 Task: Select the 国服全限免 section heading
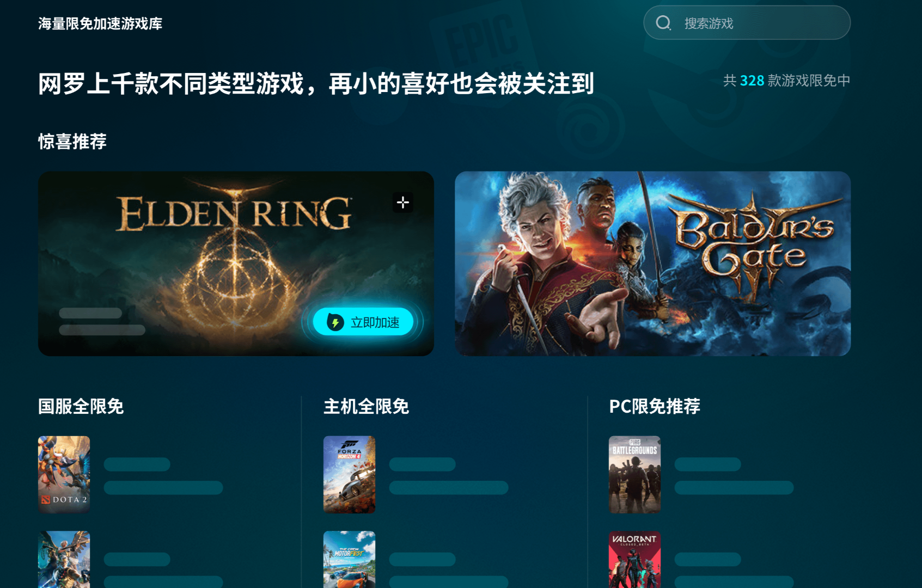(x=81, y=406)
